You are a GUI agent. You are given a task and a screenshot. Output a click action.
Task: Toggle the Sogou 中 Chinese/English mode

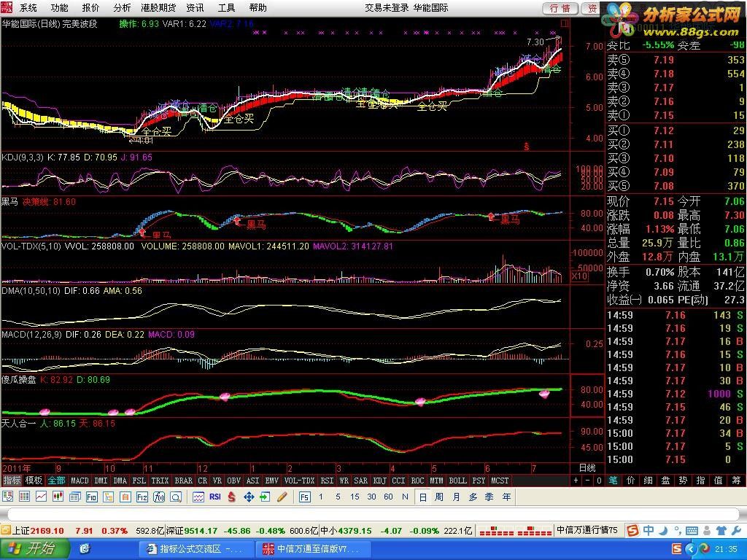coord(649,530)
